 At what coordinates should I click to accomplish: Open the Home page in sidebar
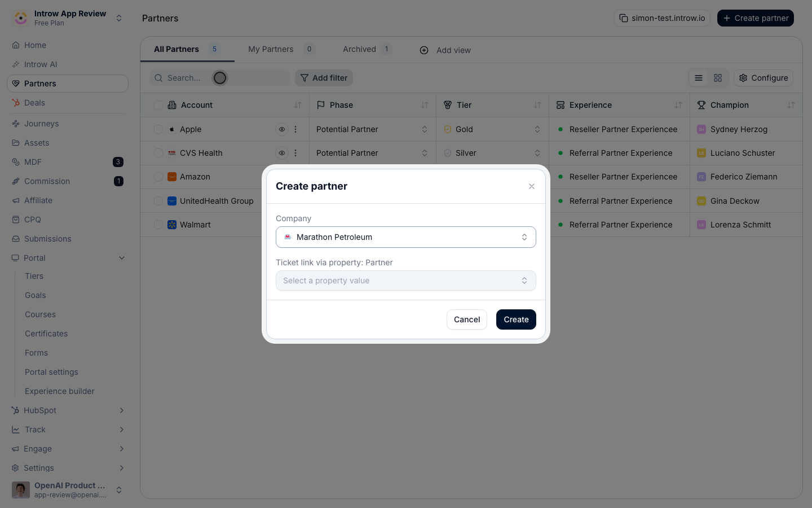click(68, 45)
